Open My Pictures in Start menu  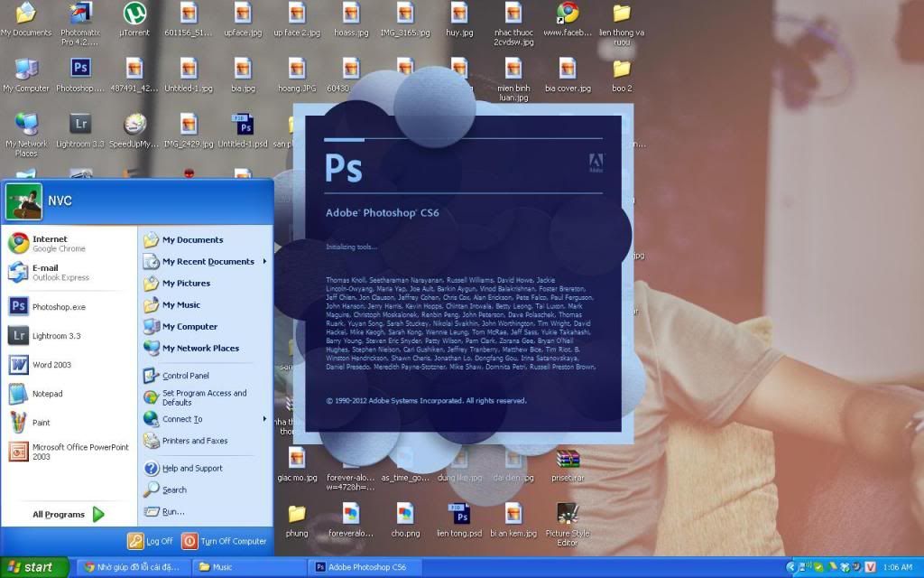[206, 283]
